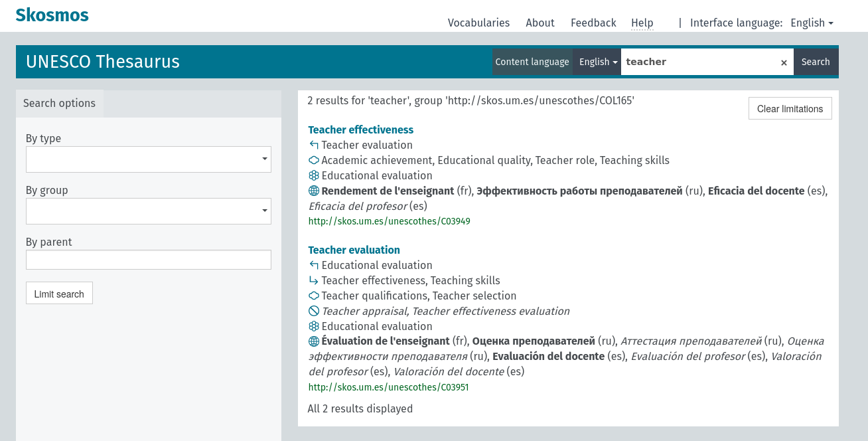
Task: Click the group icon under Teacher effectiveness
Action: tap(314, 175)
